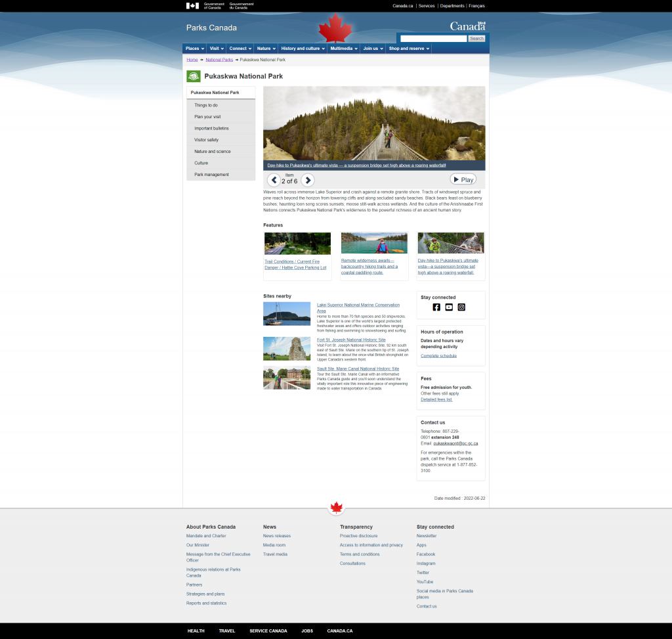672x639 pixels.
Task: Open the Instagram icon under Stay connected
Action: tap(461, 307)
